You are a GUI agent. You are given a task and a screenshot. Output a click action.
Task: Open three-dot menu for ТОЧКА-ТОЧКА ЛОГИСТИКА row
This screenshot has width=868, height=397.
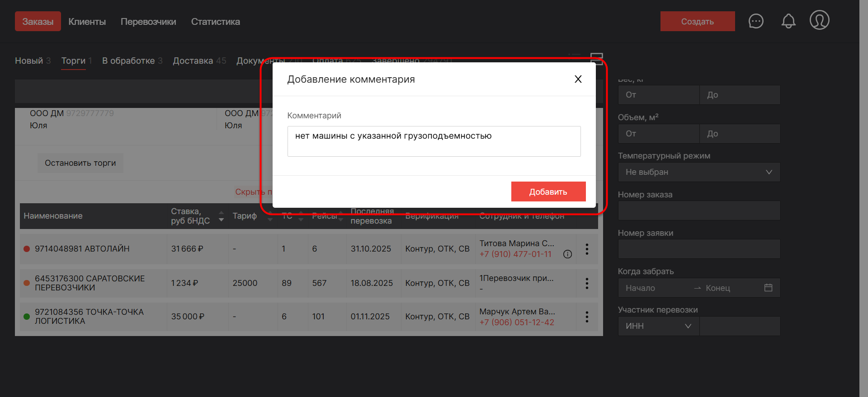pos(587,317)
